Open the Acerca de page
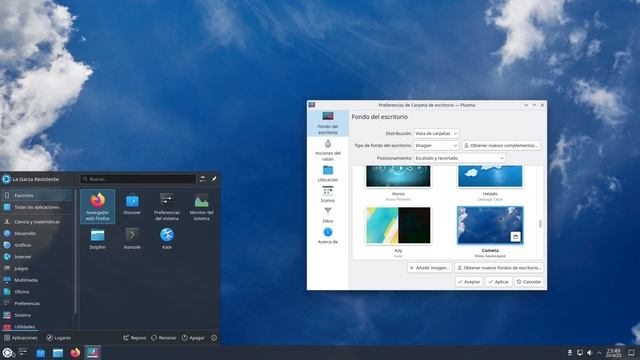Image resolution: width=640 pixels, height=360 pixels. coord(328,236)
